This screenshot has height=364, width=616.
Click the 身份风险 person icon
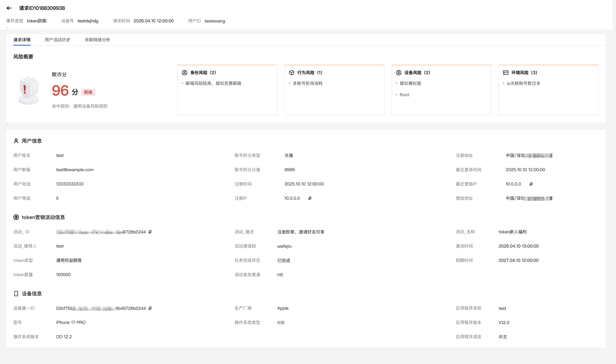tap(185, 73)
